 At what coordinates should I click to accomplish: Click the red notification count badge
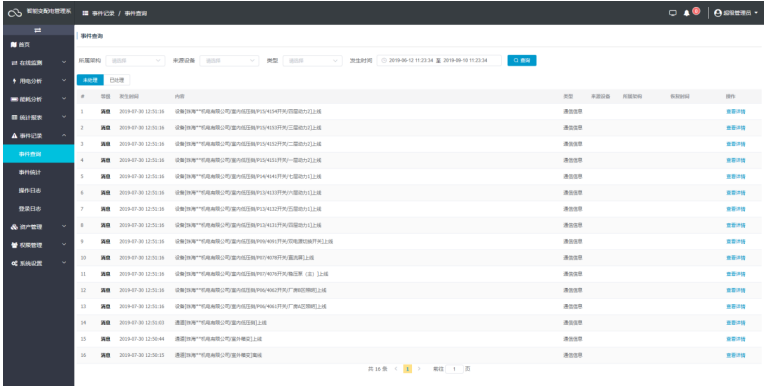(696, 11)
